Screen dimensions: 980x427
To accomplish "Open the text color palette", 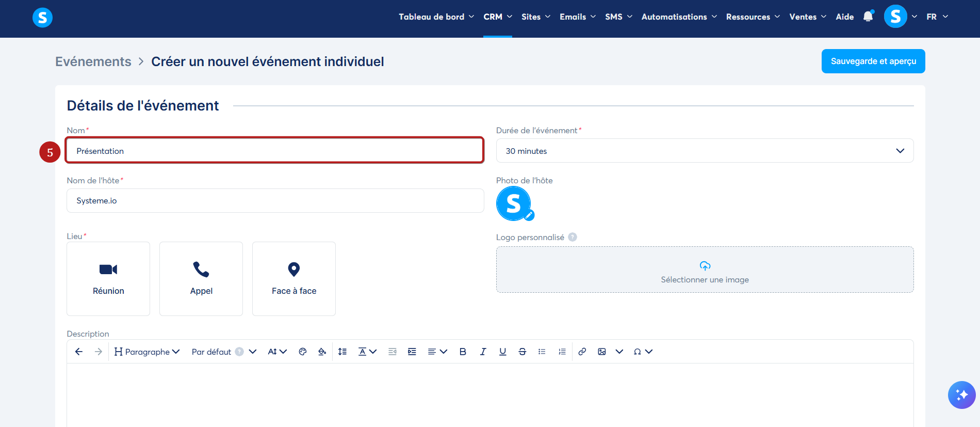I will click(x=303, y=352).
